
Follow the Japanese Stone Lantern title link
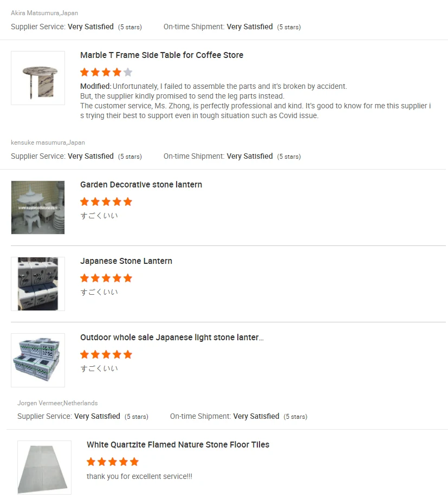[126, 261]
